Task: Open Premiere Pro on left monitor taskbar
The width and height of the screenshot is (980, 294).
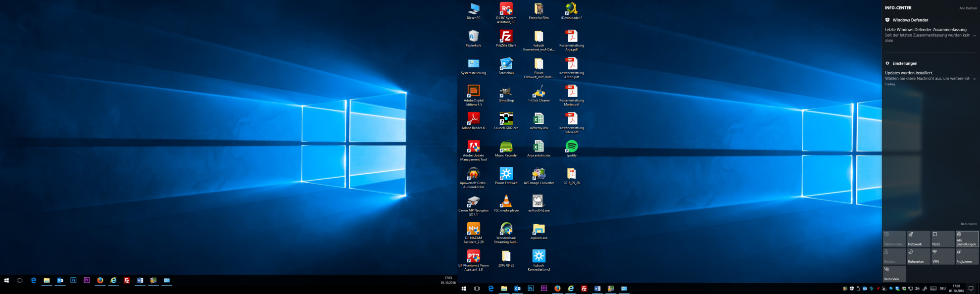Action: click(87, 280)
